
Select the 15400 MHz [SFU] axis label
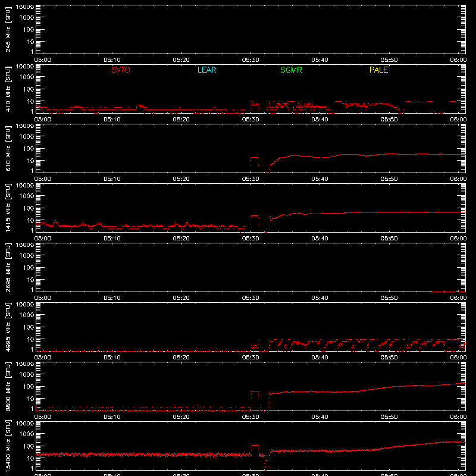(x=8, y=446)
